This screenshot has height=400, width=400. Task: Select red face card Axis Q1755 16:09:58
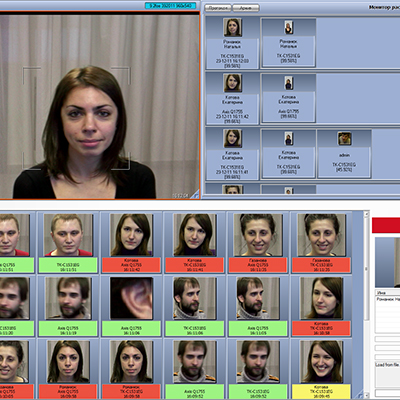(68, 369)
